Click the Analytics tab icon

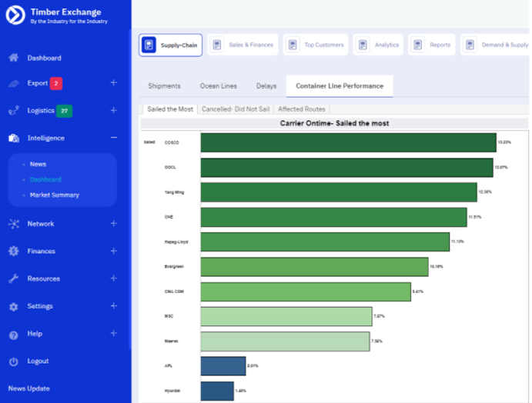[363, 45]
